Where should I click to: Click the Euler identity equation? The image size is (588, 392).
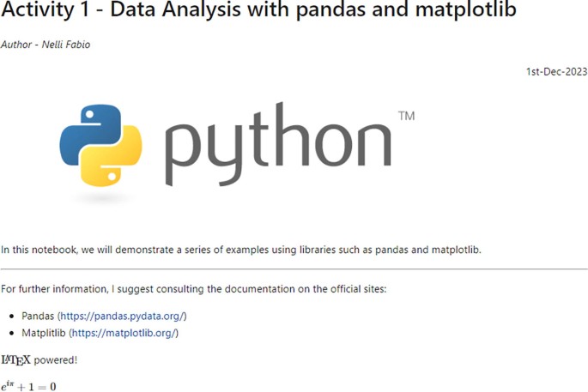(28, 386)
